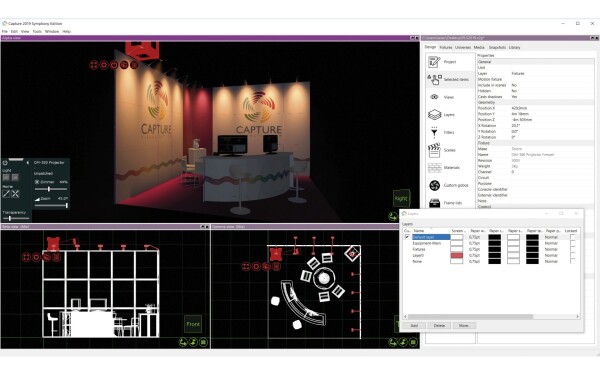Open the Window menu
Viewport: 600px width, 375px height.
52,31
